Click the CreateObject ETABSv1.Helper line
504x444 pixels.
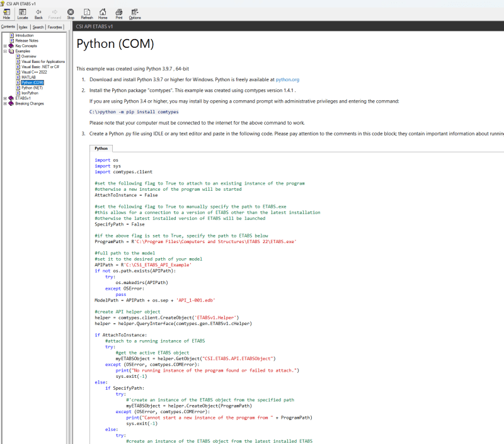click(x=167, y=317)
